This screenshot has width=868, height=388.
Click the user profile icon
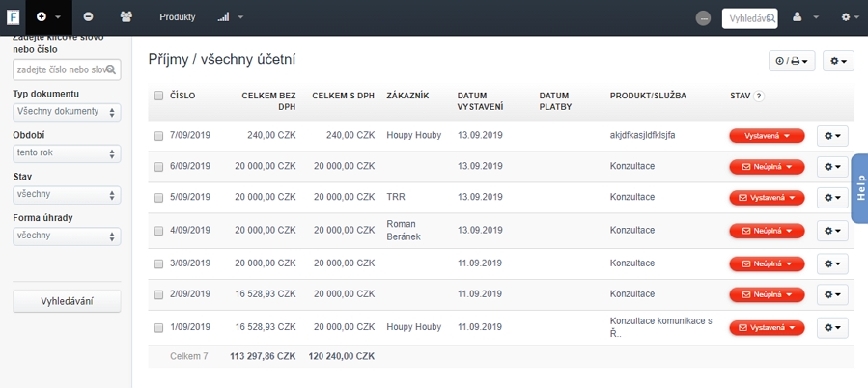coord(798,17)
